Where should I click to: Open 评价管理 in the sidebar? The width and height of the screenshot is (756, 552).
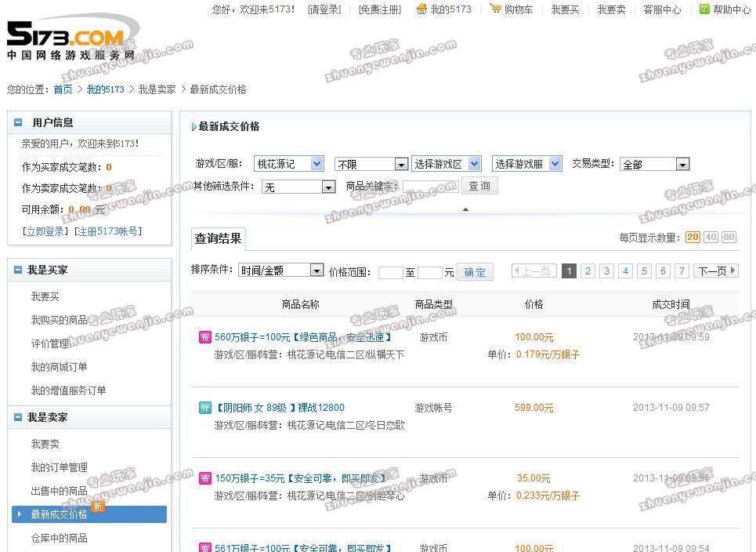click(x=50, y=343)
